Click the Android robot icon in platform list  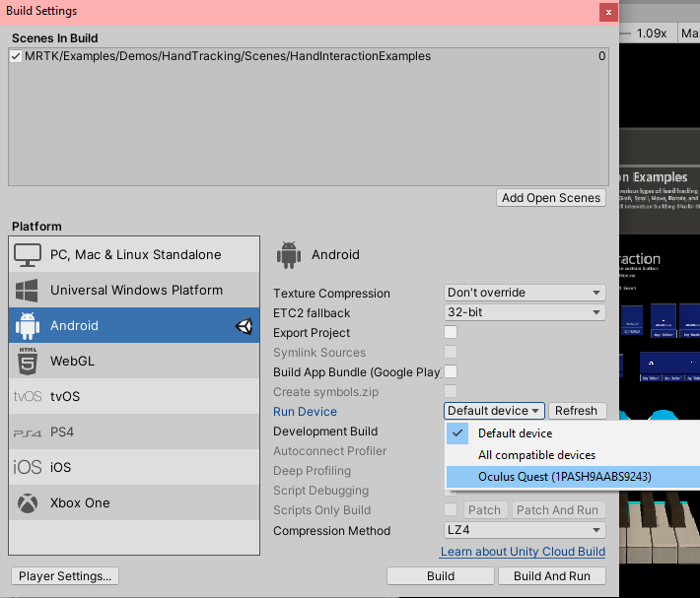27,326
